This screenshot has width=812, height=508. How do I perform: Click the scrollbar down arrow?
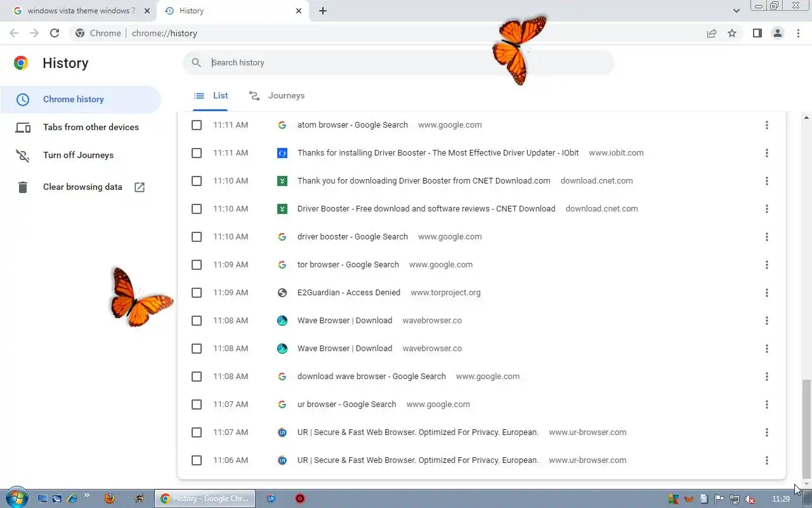(x=806, y=485)
